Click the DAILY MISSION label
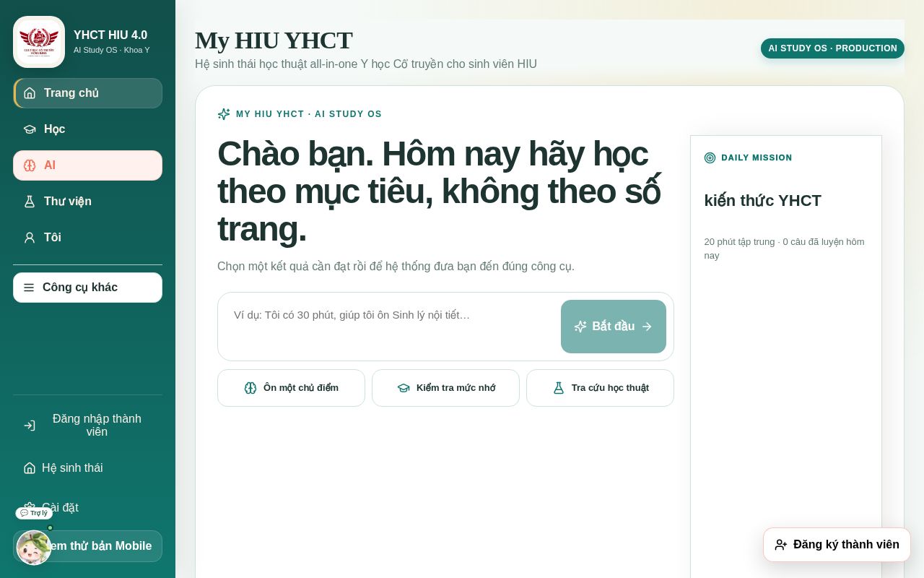924x578 pixels. 757,158
